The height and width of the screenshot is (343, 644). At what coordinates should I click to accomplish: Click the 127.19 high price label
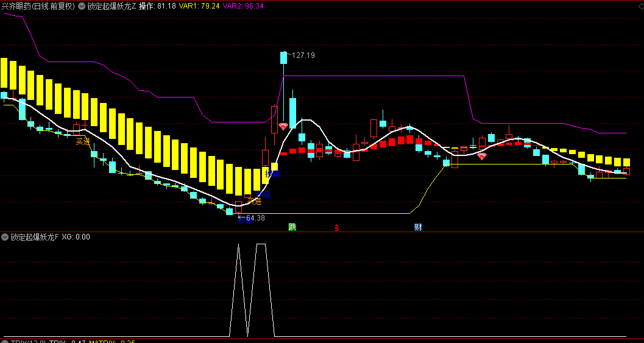coord(303,55)
